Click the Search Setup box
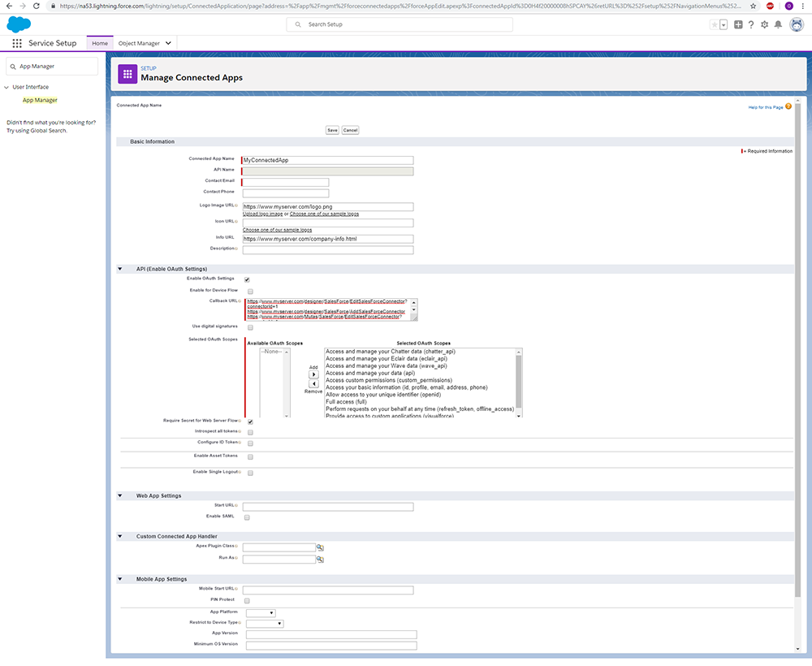Image resolution: width=812 pixels, height=666 pixels. coord(400,24)
